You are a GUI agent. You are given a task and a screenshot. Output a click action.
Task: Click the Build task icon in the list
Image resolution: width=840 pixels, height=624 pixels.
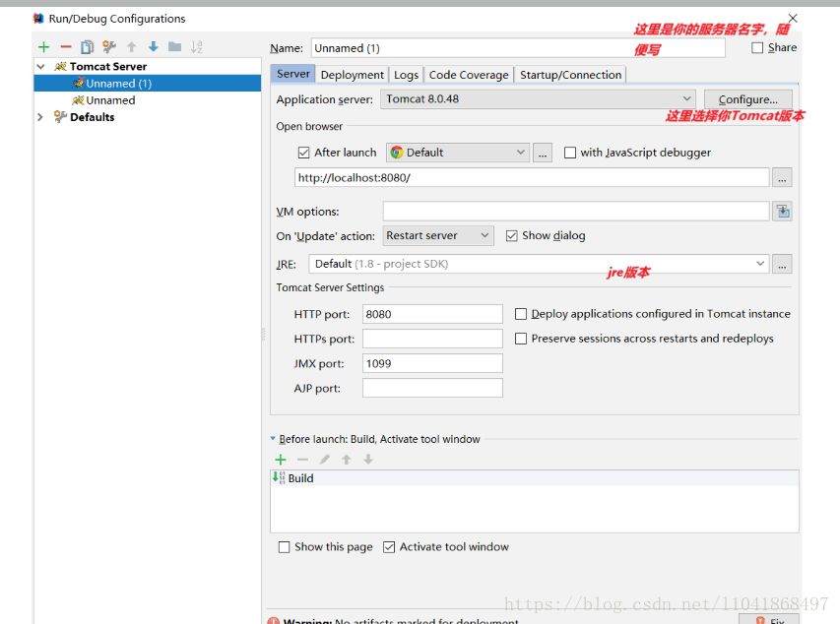pyautogui.click(x=279, y=477)
